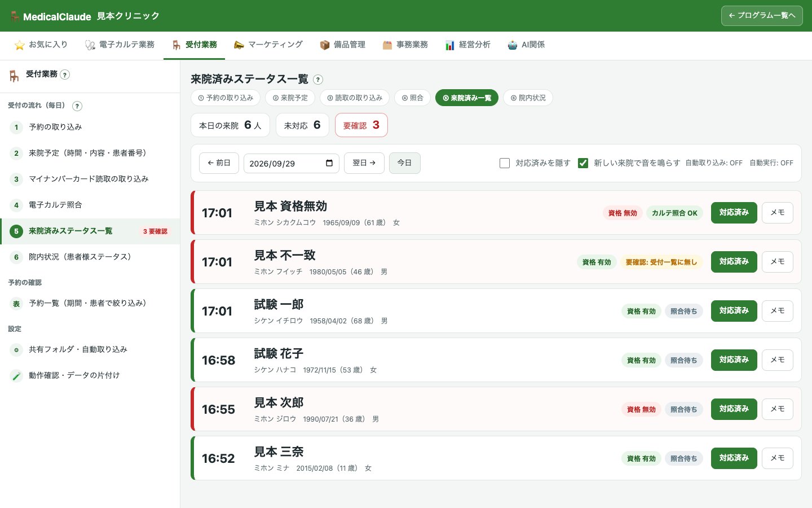Click カルテ照合 OK badge
812x508 pixels.
[674, 213]
